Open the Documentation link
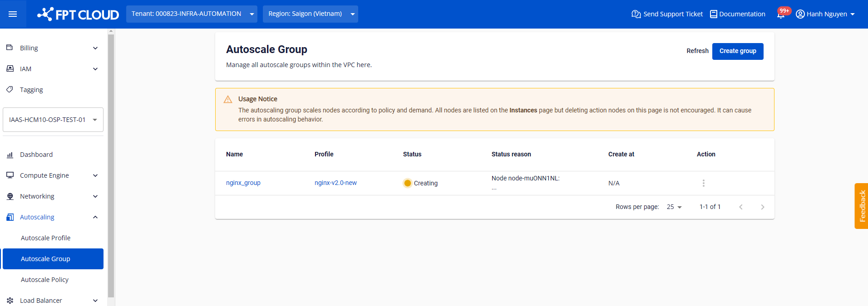 tap(737, 14)
